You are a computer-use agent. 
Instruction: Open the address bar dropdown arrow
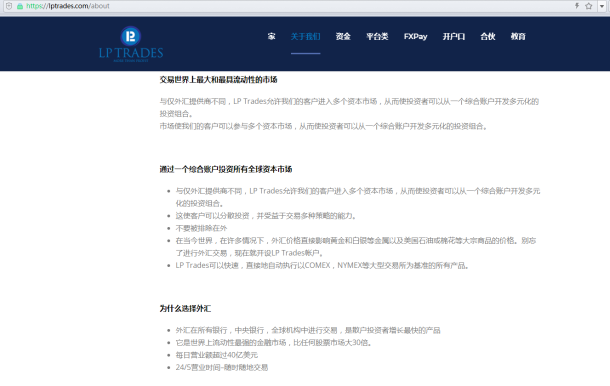602,6
